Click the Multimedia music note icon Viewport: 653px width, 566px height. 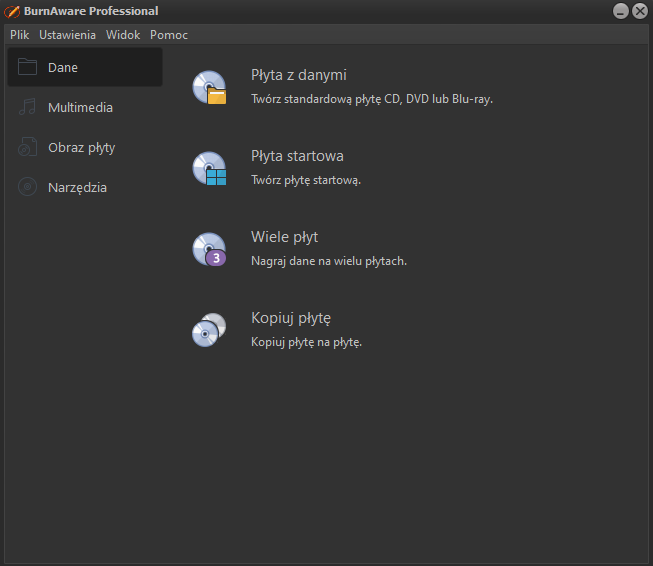[27, 107]
